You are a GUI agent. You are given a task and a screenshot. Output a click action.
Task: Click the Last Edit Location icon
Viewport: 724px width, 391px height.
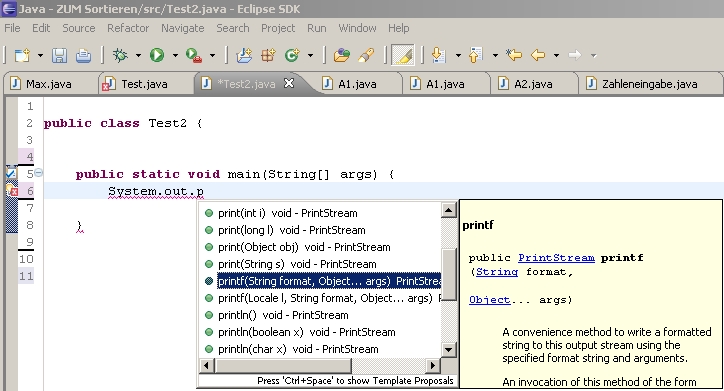click(x=513, y=55)
